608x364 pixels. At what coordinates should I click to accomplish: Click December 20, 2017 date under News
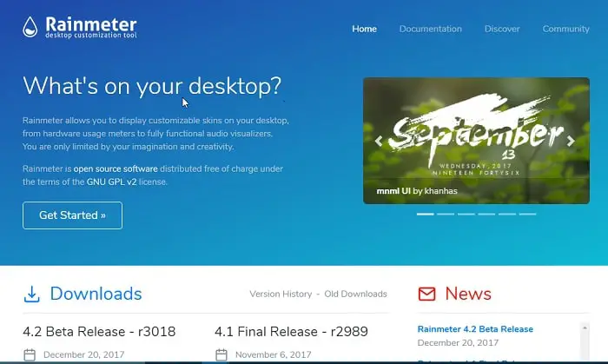click(x=458, y=342)
